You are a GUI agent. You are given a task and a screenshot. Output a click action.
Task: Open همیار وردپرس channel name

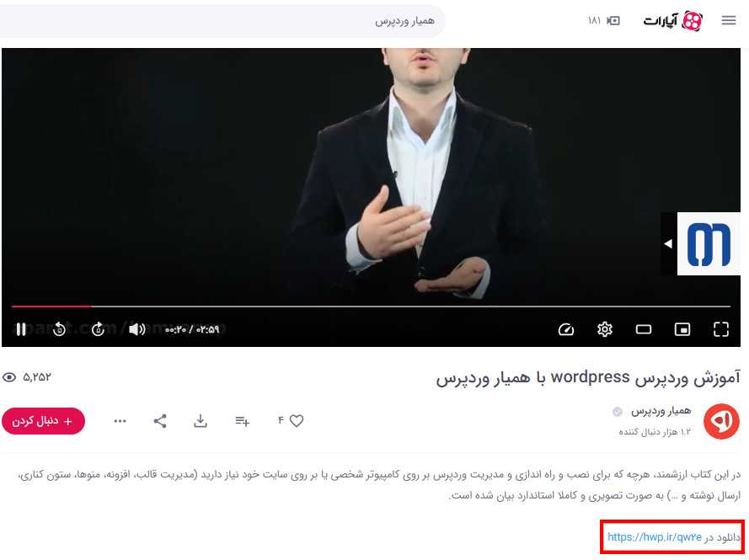(661, 411)
